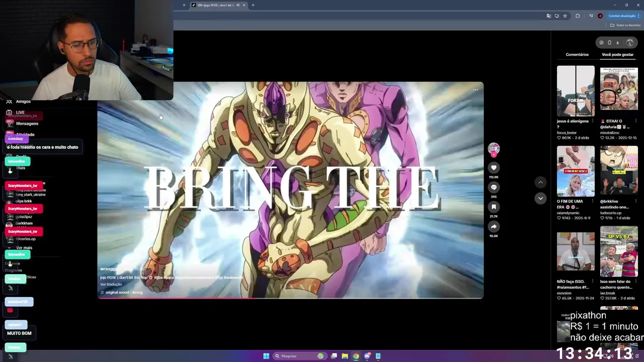Open the browser extensions puzzle icon

point(578,16)
